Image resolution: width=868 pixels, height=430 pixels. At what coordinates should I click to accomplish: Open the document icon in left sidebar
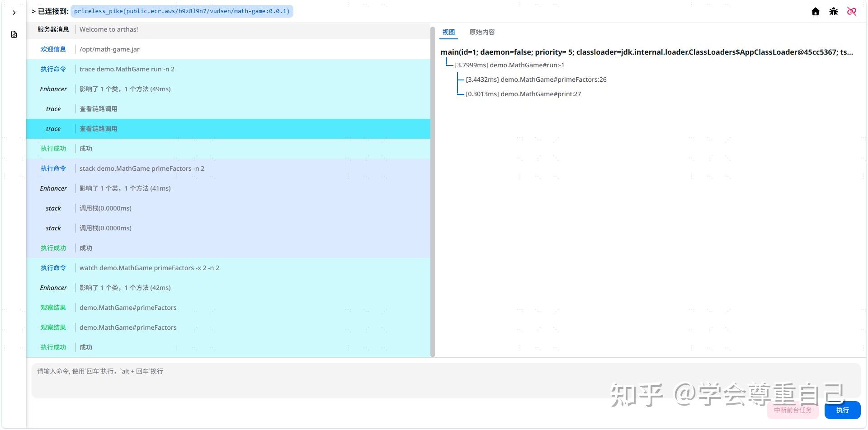(x=14, y=34)
